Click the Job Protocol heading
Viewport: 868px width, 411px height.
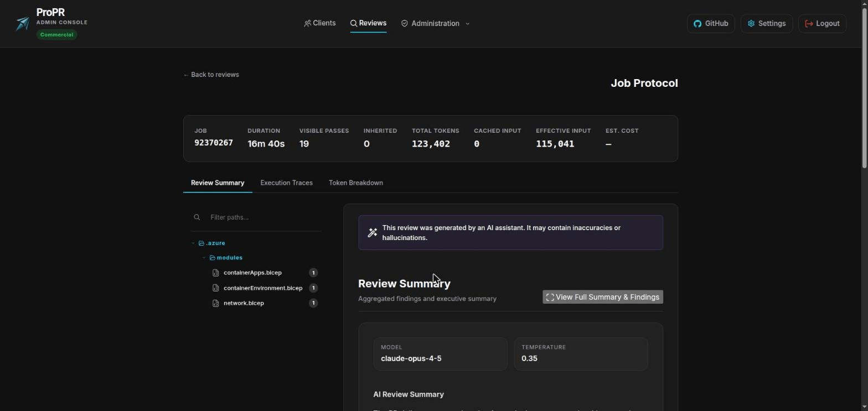coord(644,83)
